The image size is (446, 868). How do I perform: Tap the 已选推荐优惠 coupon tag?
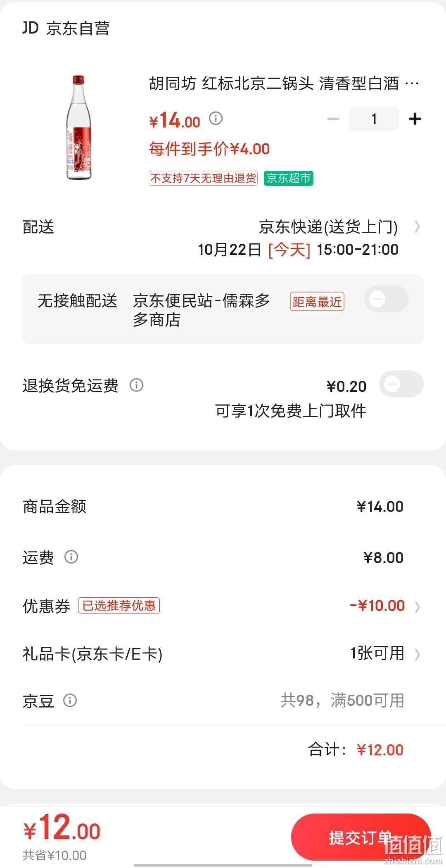[x=119, y=606]
